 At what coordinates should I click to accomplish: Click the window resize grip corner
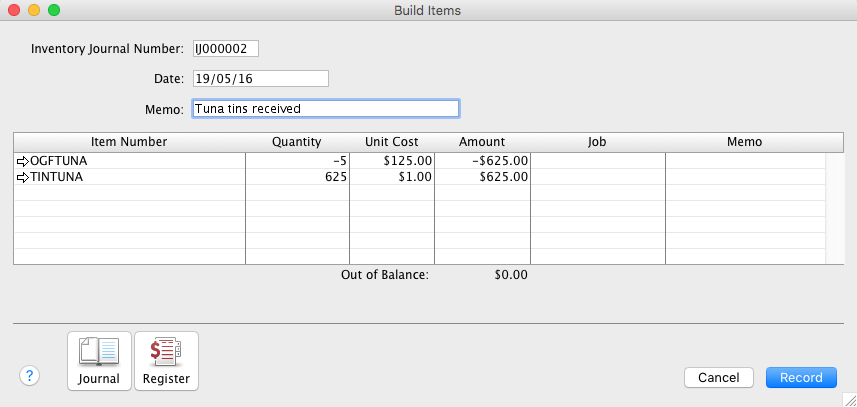click(x=849, y=399)
